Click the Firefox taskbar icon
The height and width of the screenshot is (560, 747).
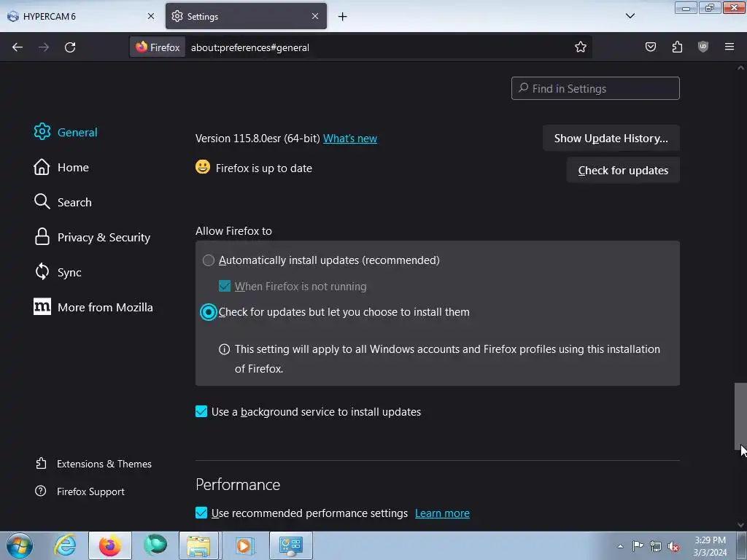pyautogui.click(x=109, y=545)
